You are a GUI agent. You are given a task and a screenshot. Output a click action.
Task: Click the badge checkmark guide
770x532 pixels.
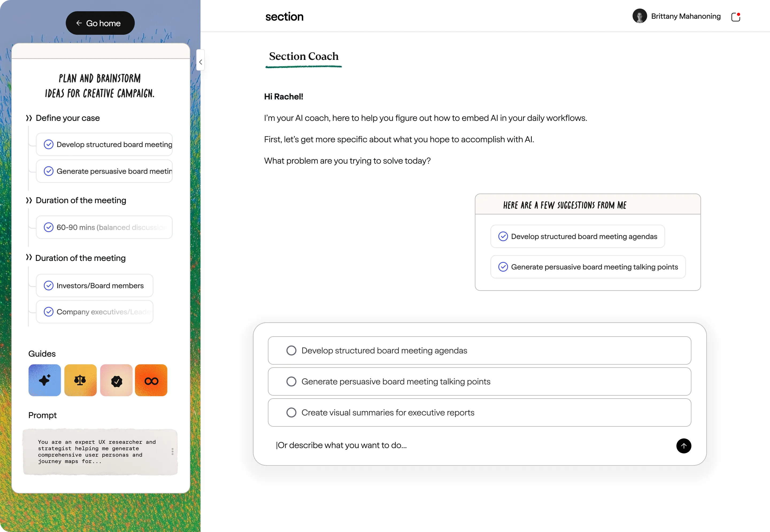click(x=116, y=380)
